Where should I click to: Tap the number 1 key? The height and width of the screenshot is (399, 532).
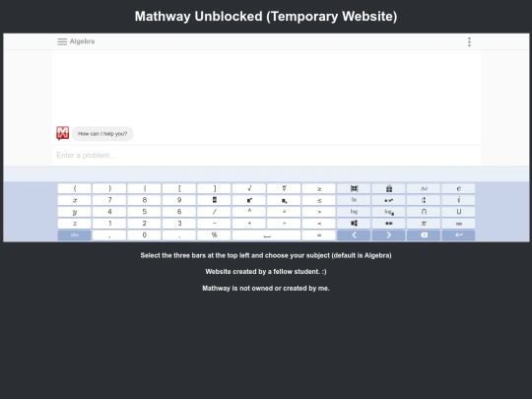(x=109, y=224)
